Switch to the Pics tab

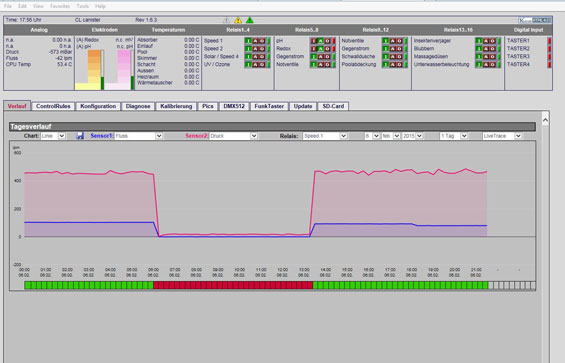coord(208,106)
